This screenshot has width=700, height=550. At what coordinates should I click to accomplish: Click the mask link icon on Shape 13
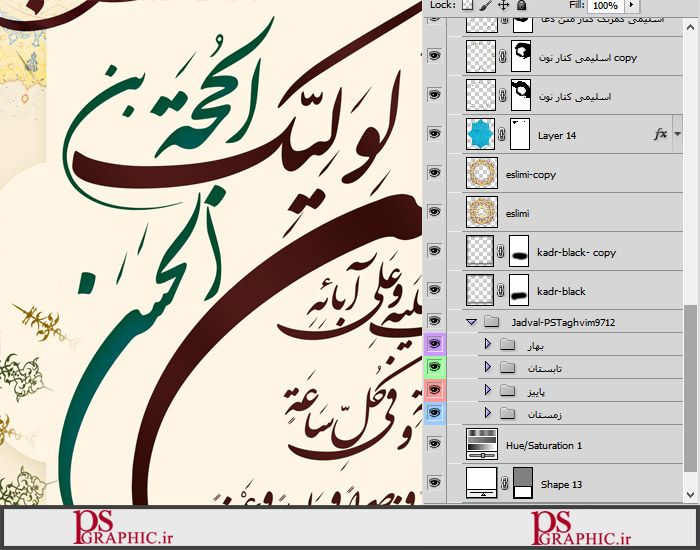[x=503, y=484]
